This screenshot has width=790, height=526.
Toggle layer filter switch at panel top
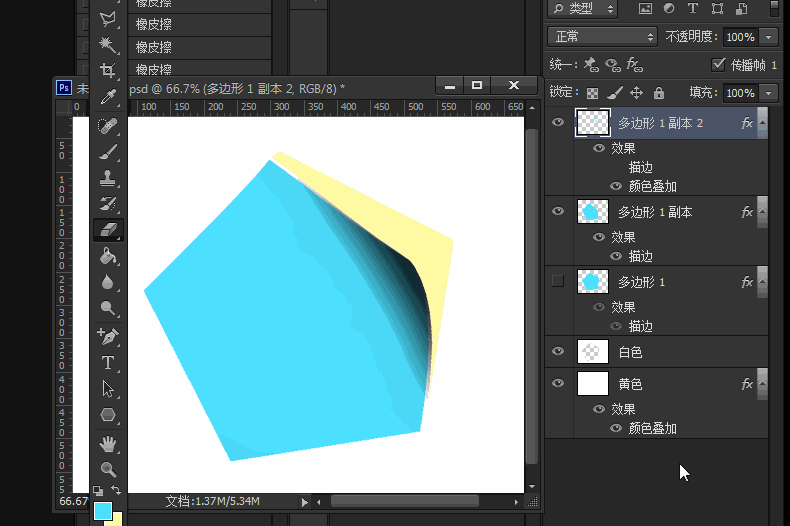[774, 9]
